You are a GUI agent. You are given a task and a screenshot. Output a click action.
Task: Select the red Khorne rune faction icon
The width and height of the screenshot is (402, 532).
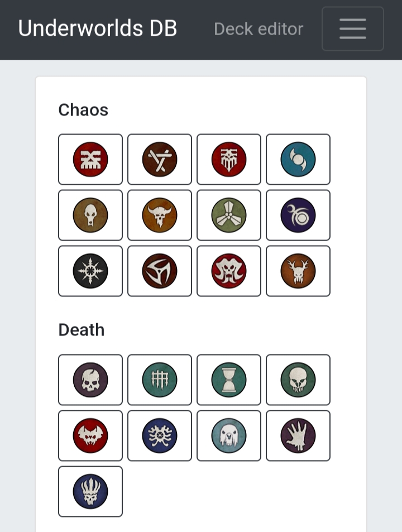tap(90, 159)
